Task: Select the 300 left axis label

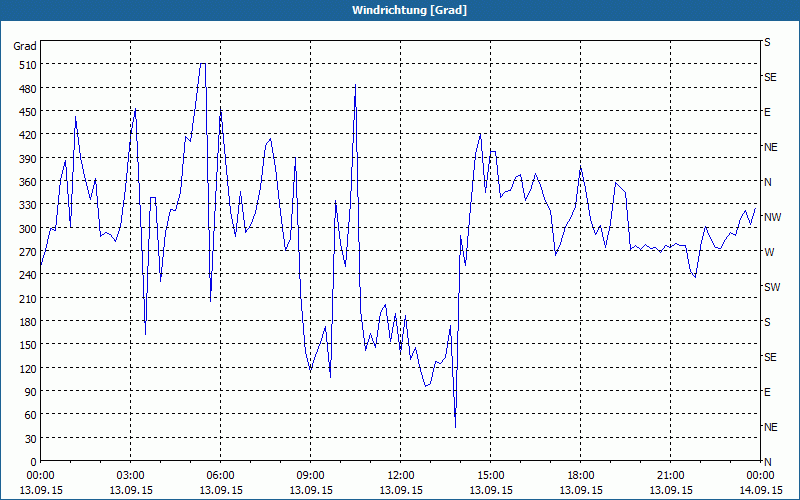Action: click(x=28, y=229)
